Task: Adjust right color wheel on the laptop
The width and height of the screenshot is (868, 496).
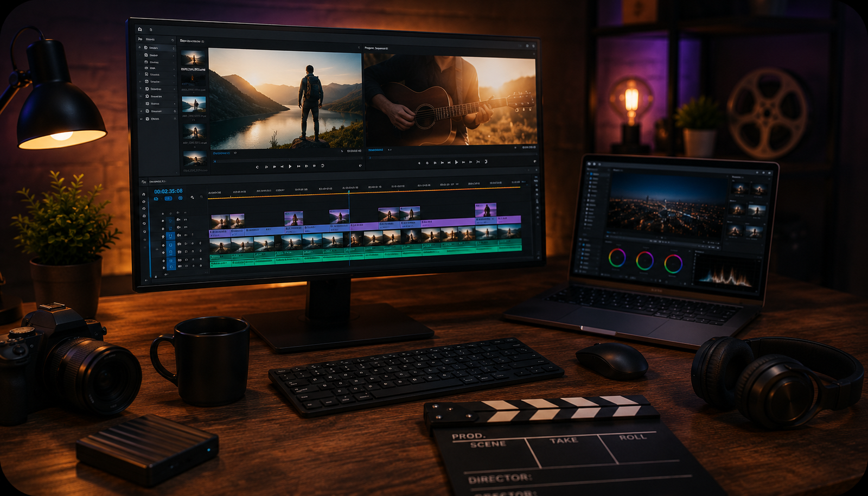Action: click(673, 264)
